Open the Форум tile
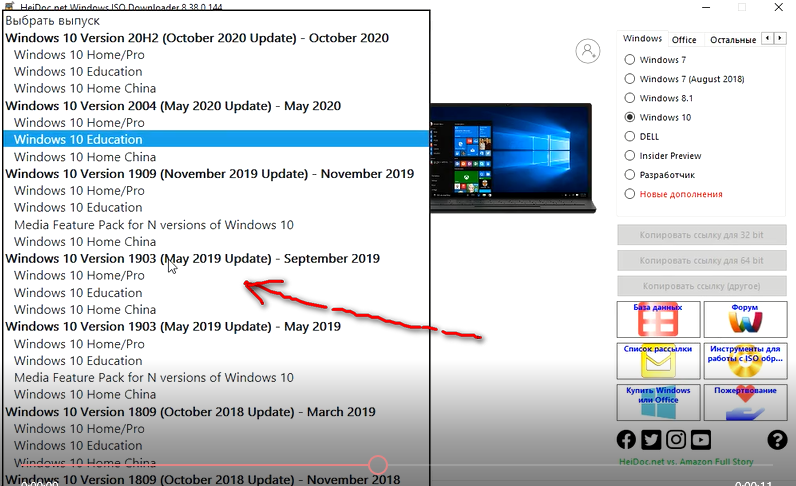Screen dimensions: 796x486 coord(745,319)
